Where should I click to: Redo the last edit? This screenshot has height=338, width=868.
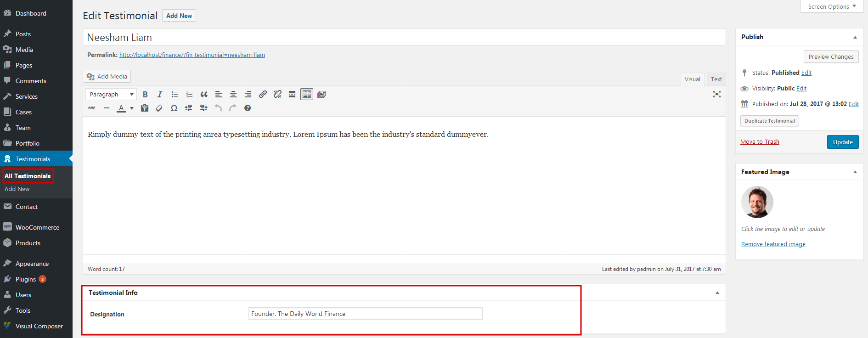233,108
